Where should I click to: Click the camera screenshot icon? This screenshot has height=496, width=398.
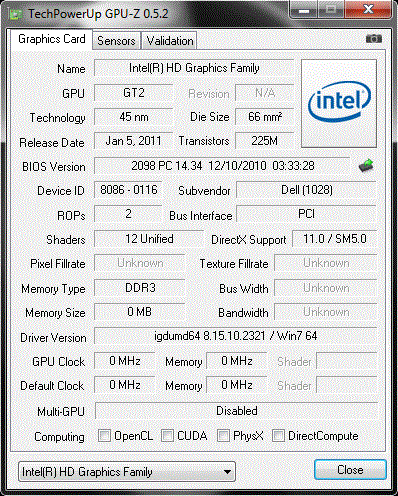(374, 39)
